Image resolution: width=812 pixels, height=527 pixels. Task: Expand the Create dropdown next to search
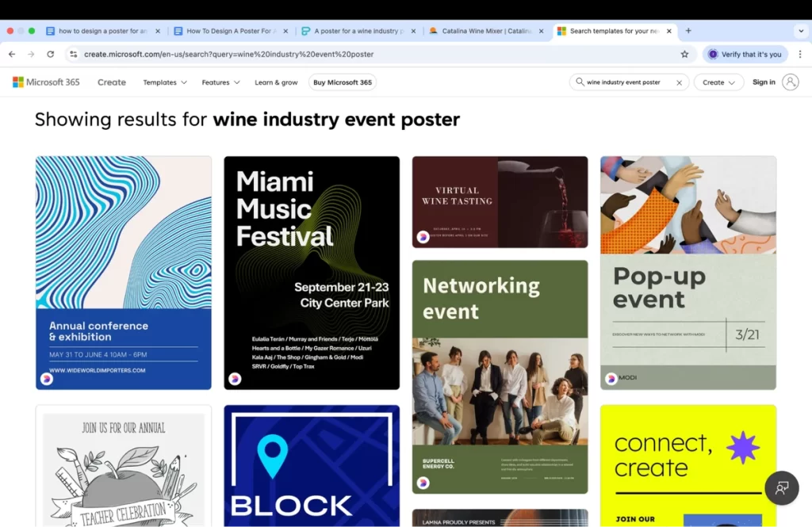[x=718, y=82]
